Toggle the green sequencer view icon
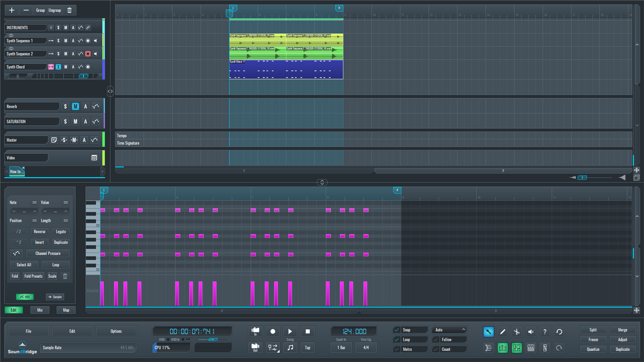The height and width of the screenshot is (362, 644). point(502,348)
